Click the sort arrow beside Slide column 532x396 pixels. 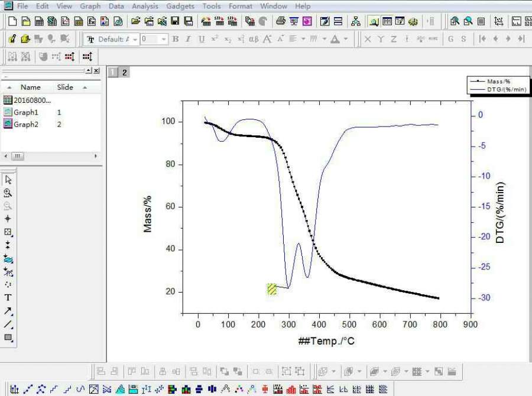pos(85,87)
